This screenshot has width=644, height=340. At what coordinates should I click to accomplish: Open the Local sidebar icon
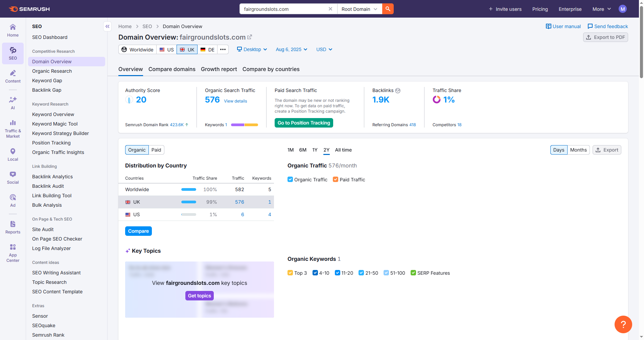click(x=13, y=155)
